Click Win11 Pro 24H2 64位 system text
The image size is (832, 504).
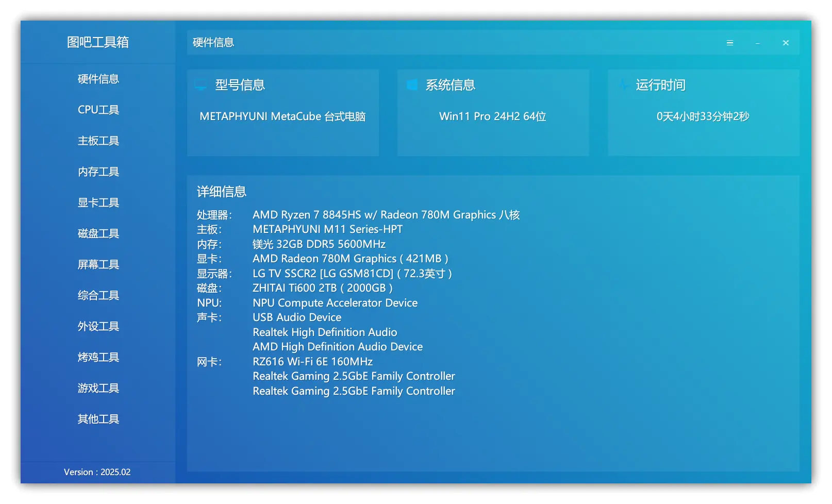pyautogui.click(x=493, y=116)
